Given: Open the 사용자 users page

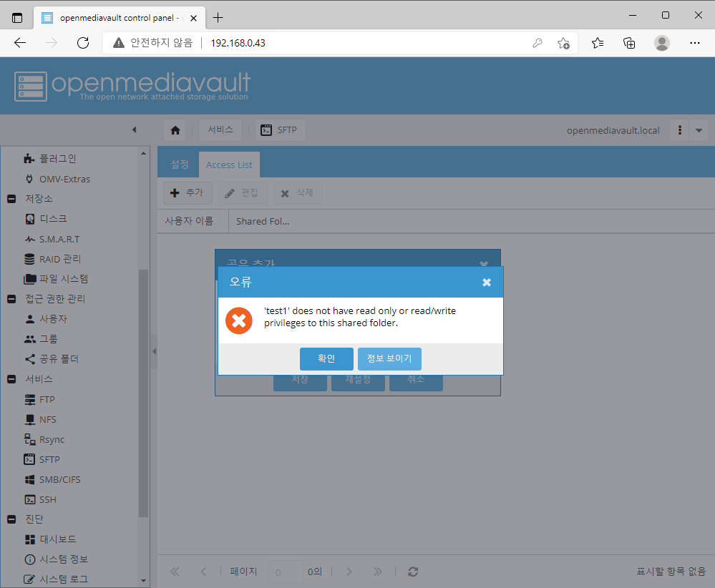Looking at the screenshot, I should coord(46,319).
